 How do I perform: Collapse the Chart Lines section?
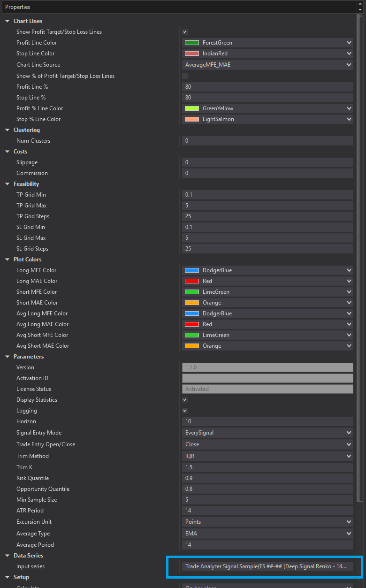pos(8,21)
